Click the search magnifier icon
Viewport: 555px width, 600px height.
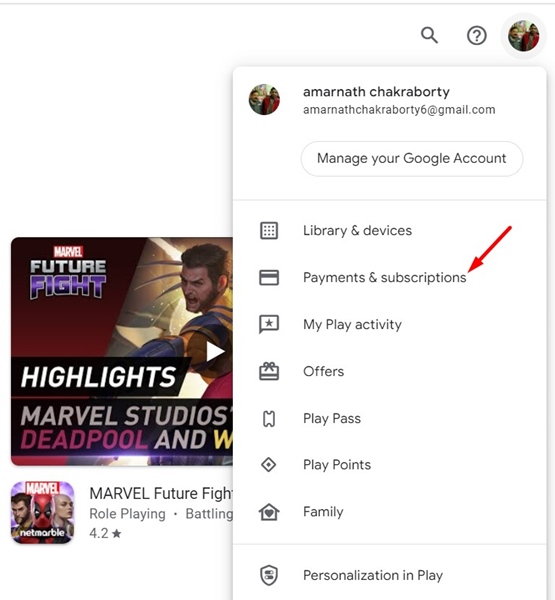pos(429,36)
